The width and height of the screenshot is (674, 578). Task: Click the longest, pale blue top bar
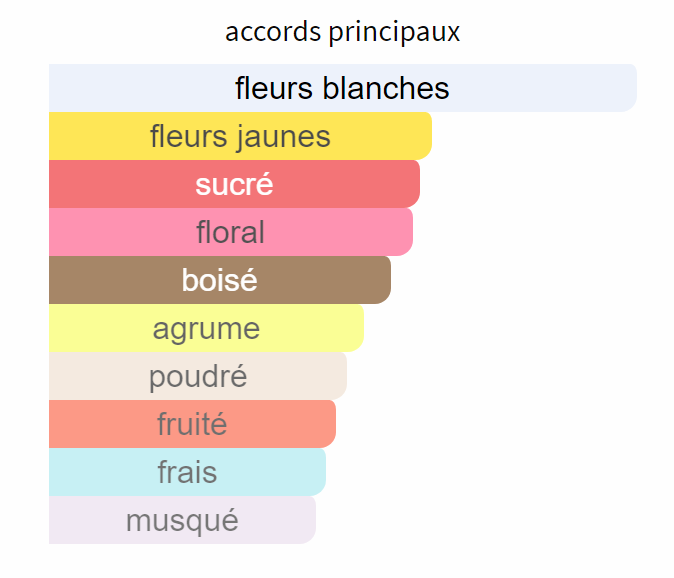tap(342, 88)
